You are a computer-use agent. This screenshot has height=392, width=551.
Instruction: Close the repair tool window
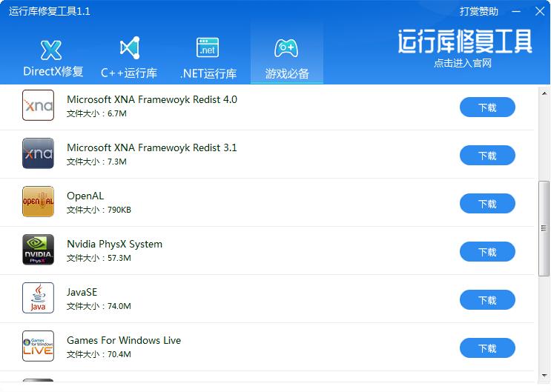coord(540,11)
